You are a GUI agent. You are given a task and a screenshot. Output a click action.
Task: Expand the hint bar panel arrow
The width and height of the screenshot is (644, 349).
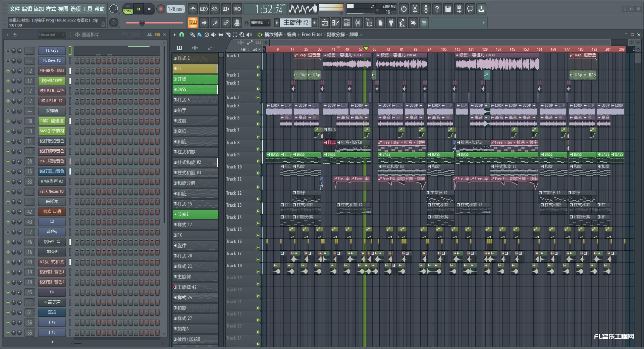(x=484, y=23)
